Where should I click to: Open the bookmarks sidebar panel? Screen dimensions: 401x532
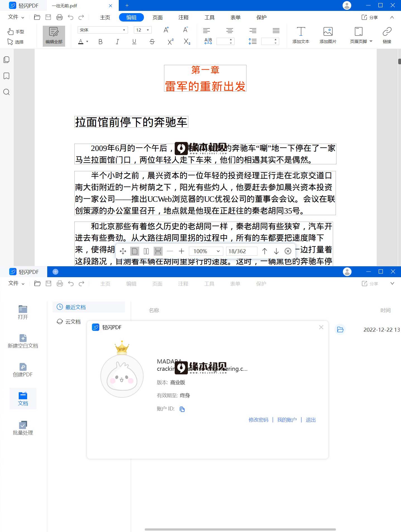click(x=6, y=76)
